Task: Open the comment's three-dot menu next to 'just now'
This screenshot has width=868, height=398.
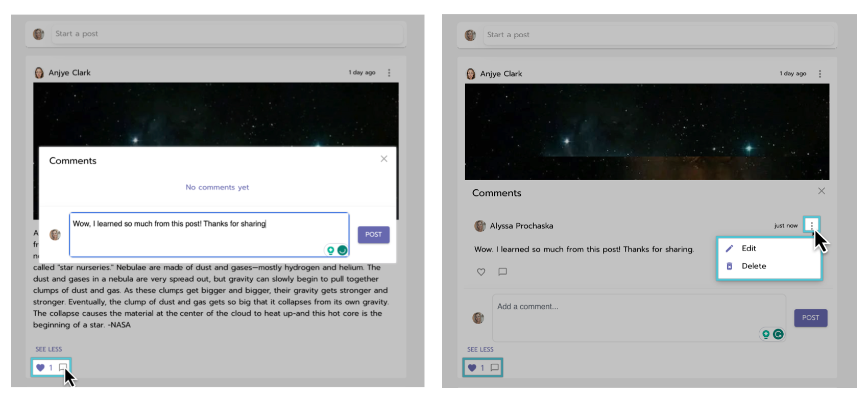Action: (x=812, y=225)
